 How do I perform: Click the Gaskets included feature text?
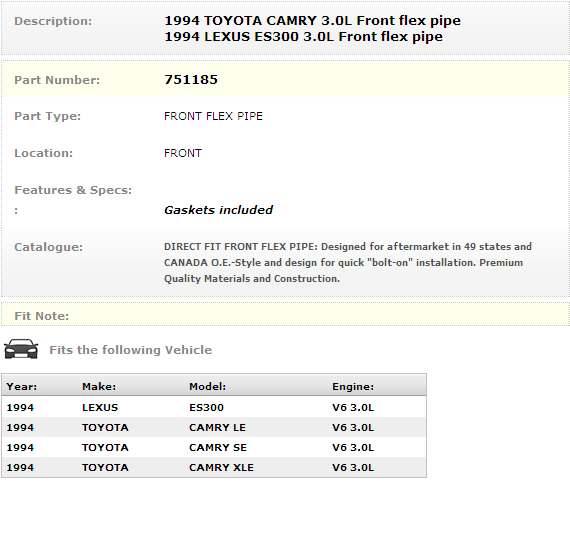pos(218,210)
